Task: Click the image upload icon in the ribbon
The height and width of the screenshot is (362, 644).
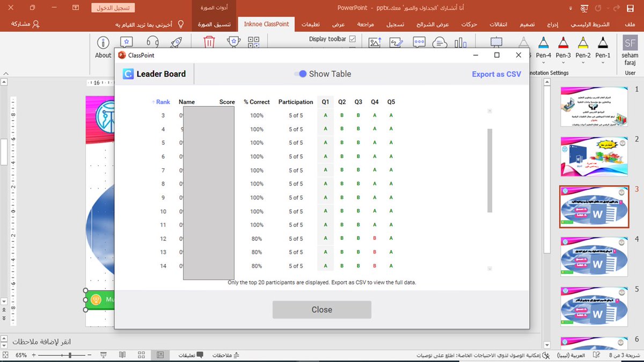Action: pos(375,43)
